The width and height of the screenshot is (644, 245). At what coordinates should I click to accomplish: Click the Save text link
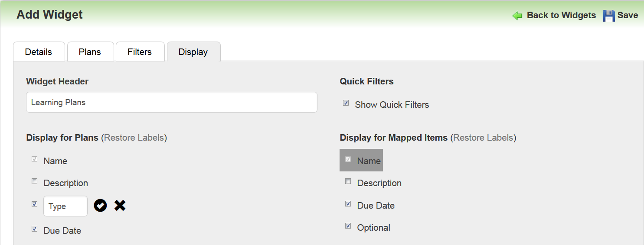click(x=628, y=15)
